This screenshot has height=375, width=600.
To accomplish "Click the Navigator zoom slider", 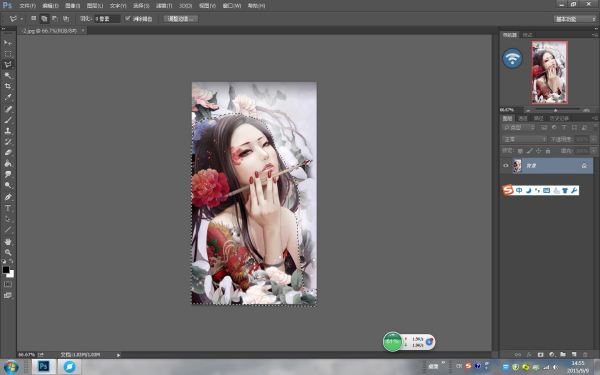I will [x=556, y=110].
